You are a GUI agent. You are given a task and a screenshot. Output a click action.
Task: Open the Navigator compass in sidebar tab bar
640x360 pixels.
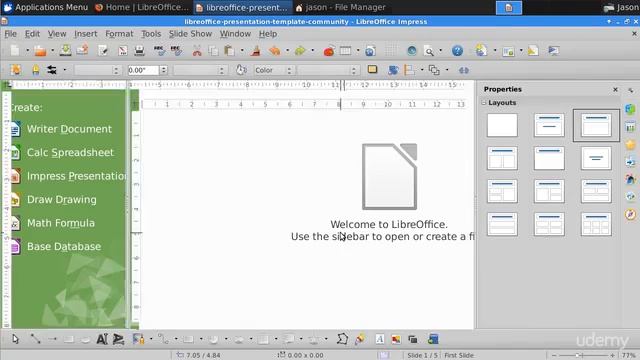point(630,214)
